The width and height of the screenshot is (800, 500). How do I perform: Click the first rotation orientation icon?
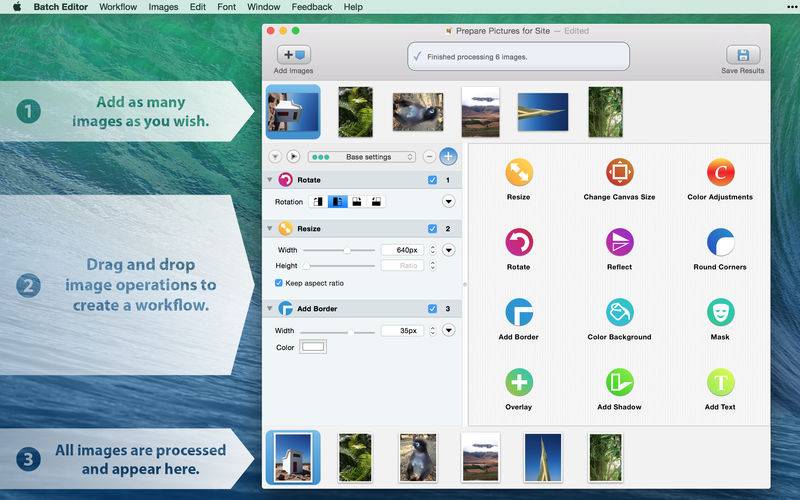coord(318,202)
